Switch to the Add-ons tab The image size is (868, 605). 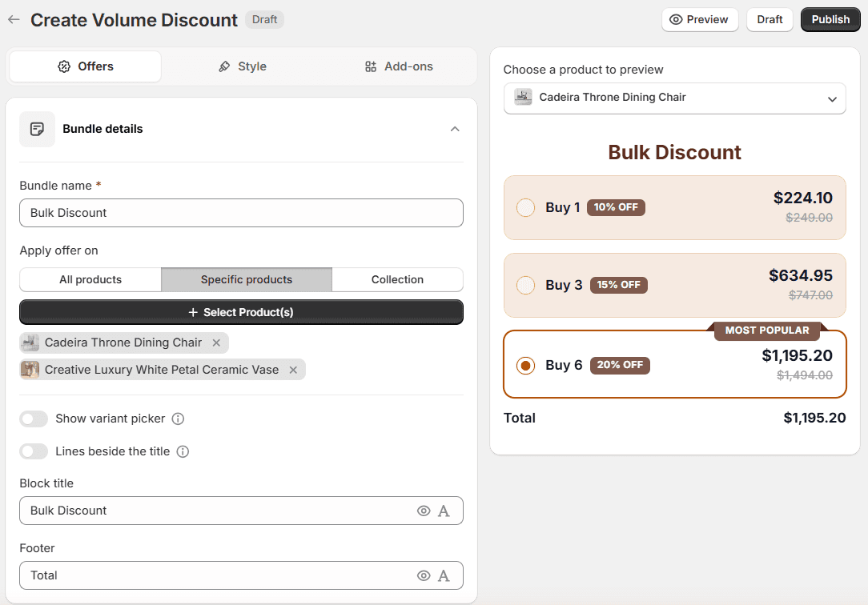(399, 67)
